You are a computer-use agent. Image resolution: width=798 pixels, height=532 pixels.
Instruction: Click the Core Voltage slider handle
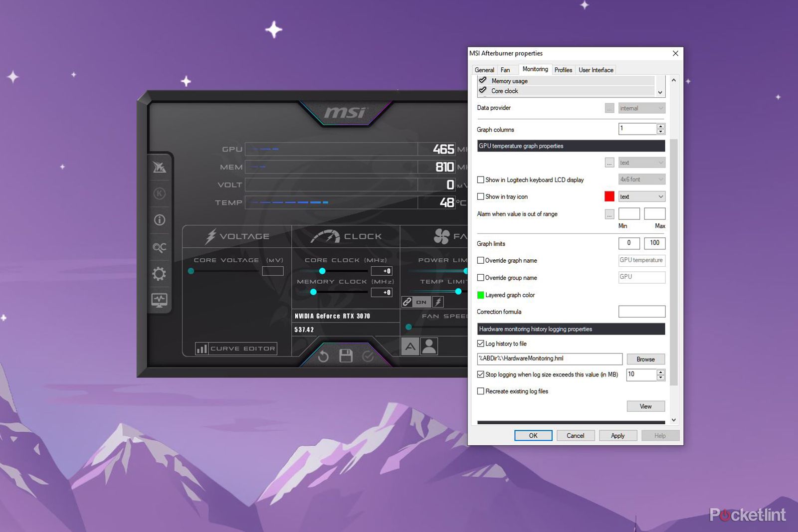[x=191, y=271]
